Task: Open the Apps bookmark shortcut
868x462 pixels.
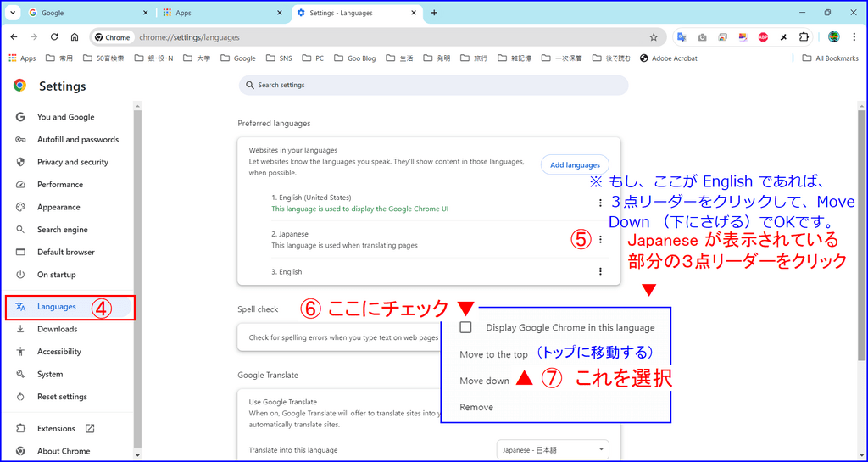Action: click(x=23, y=58)
